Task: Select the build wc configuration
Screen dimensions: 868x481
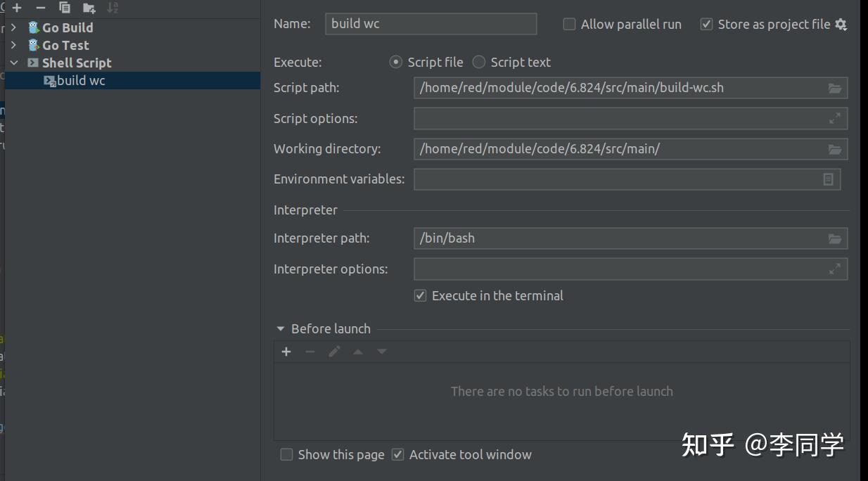Action: (81, 81)
